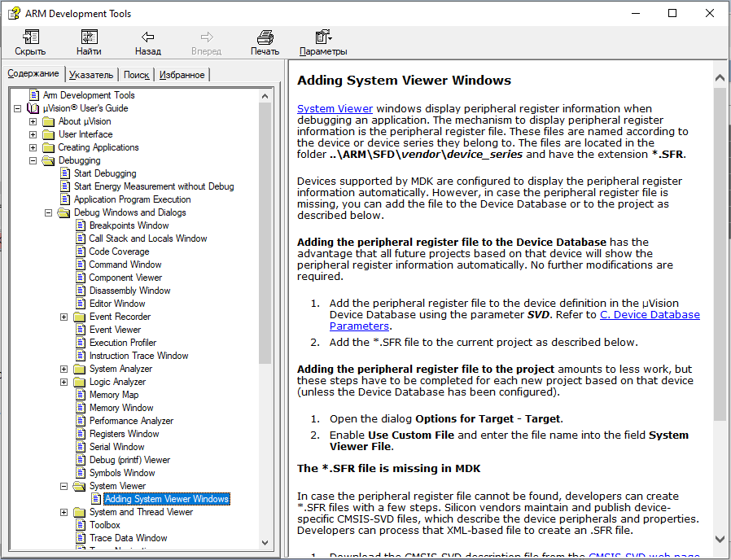Click the µVision User's Guide book icon
This screenshot has width=731, height=560.
click(33, 108)
